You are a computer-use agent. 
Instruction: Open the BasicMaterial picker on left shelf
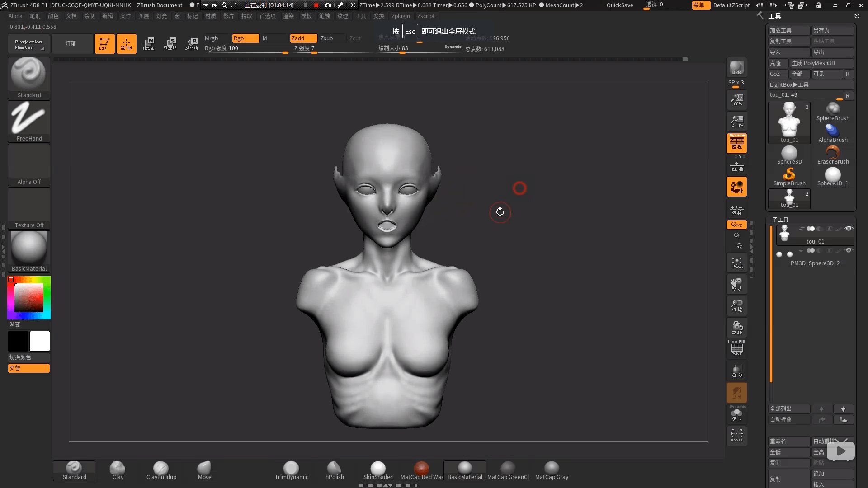(x=29, y=251)
